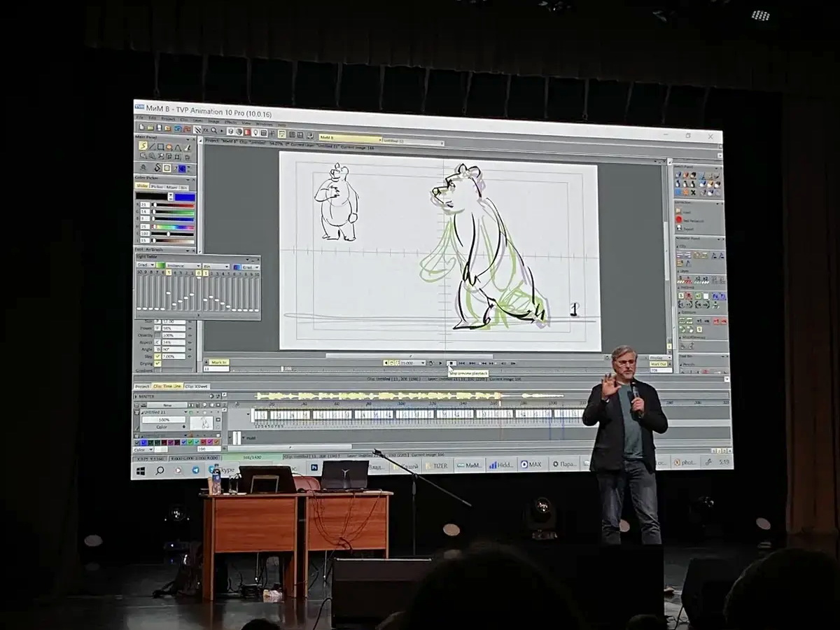
Task: Toggle the Step checkbox in tool settings
Action: coord(158,356)
